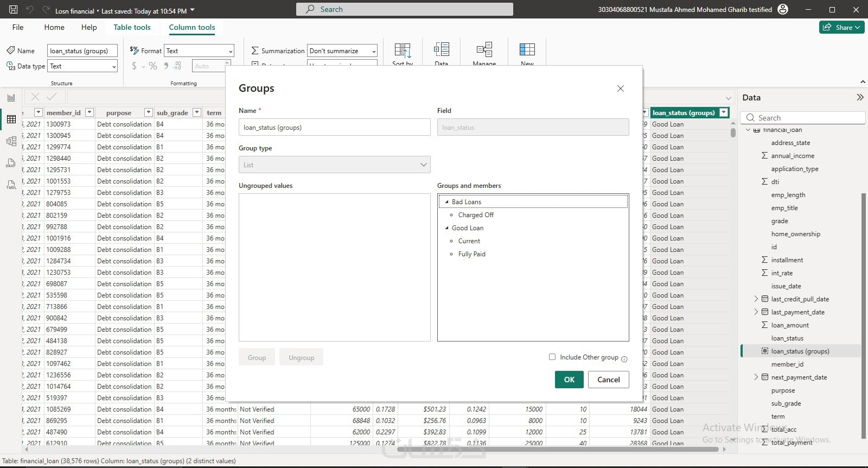This screenshot has height=468, width=868.
Task: Click the info icon beside Include Other group
Action: coord(624,359)
